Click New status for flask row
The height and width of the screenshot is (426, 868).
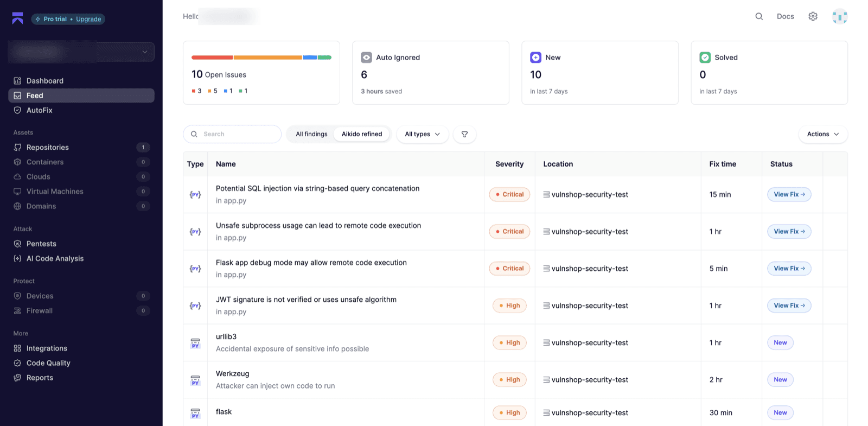coord(780,412)
